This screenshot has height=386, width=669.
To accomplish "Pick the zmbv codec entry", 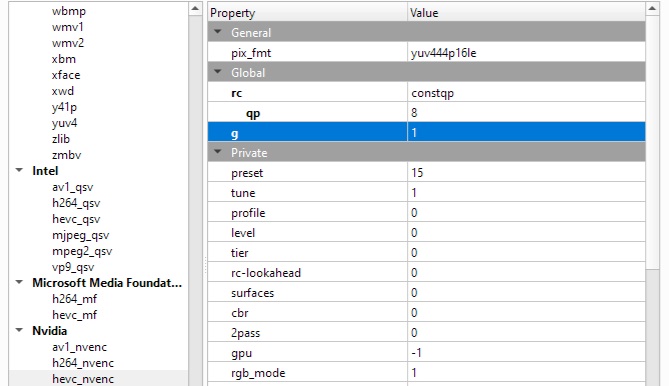I will point(66,155).
